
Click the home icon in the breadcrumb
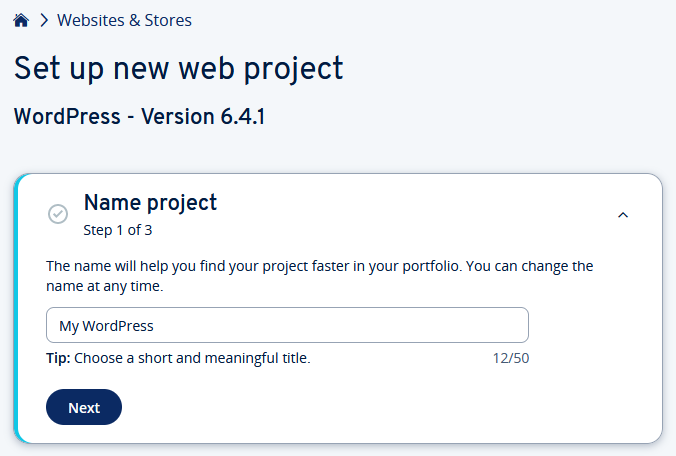tap(21, 20)
